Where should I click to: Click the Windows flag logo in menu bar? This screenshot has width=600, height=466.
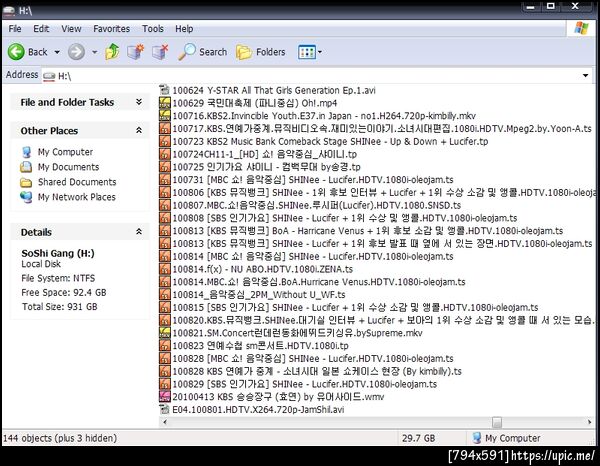581,28
